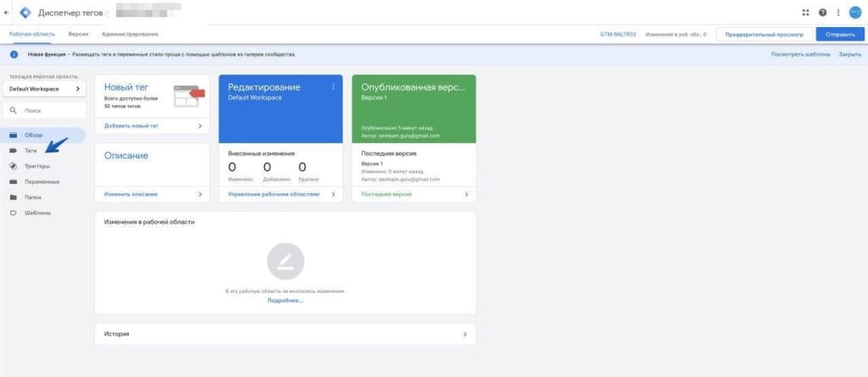Switch to the Версии tab
The image size is (868, 377).
(x=78, y=34)
